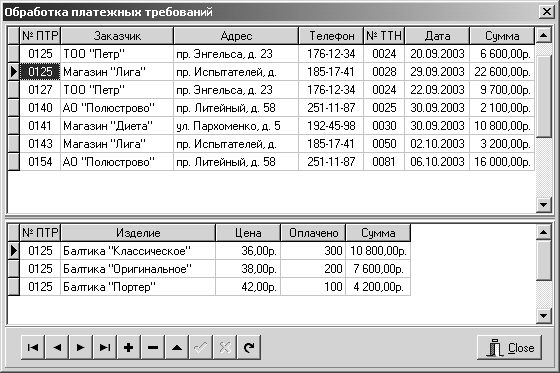Click lower grid sum 4 200,00р.

pos(378,287)
